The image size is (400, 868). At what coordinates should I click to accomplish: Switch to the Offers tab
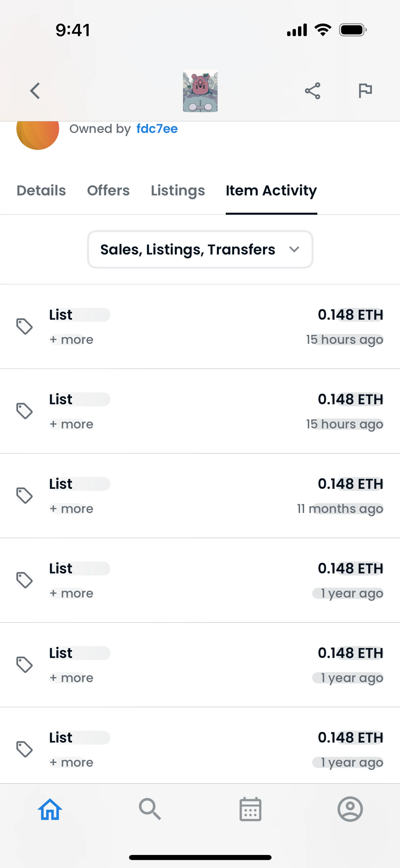[x=108, y=191]
